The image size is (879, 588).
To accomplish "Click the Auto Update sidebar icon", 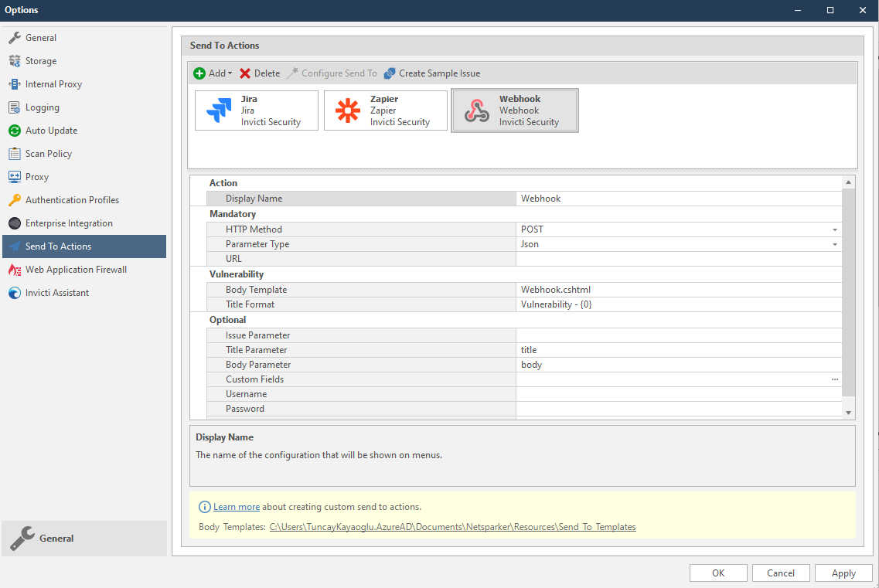I will click(x=13, y=130).
